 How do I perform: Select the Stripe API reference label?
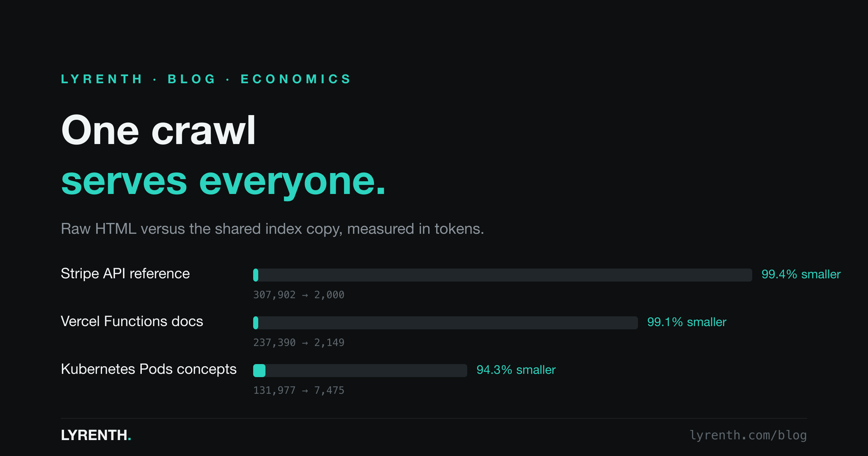click(x=125, y=274)
